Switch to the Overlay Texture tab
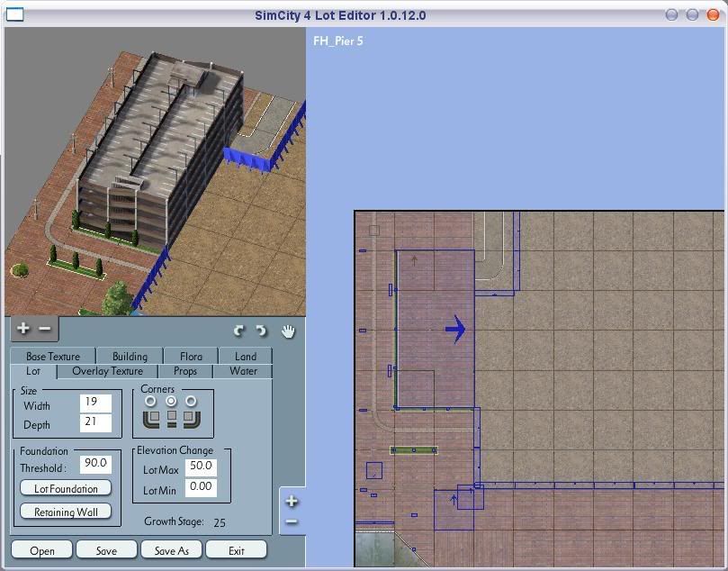The height and width of the screenshot is (571, 728). (x=108, y=371)
